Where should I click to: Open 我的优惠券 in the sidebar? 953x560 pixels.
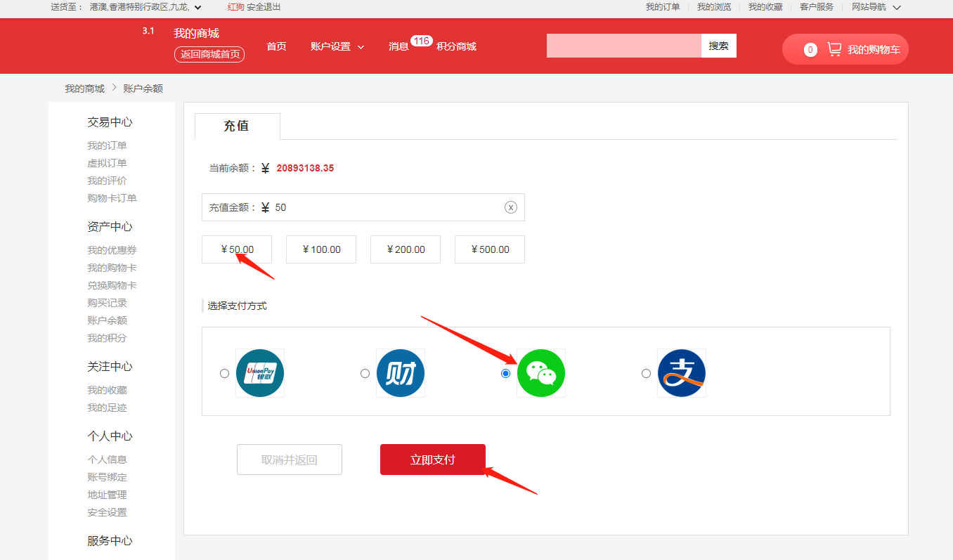tap(112, 250)
